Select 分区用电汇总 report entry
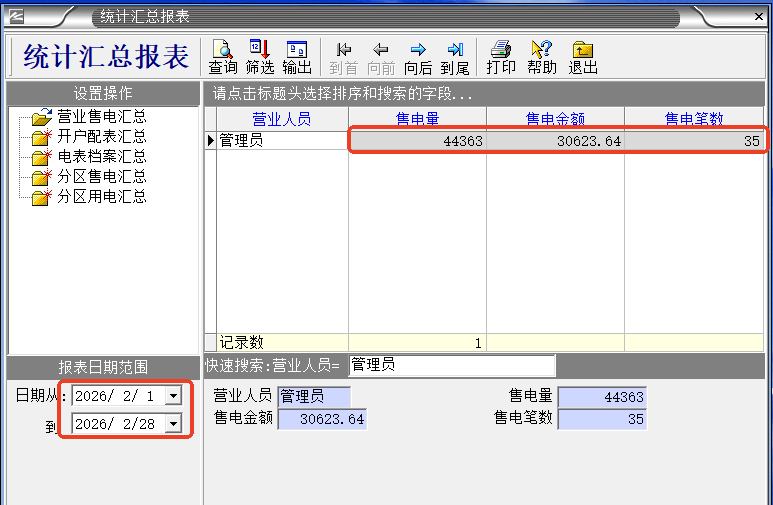The image size is (773, 505). [x=101, y=197]
